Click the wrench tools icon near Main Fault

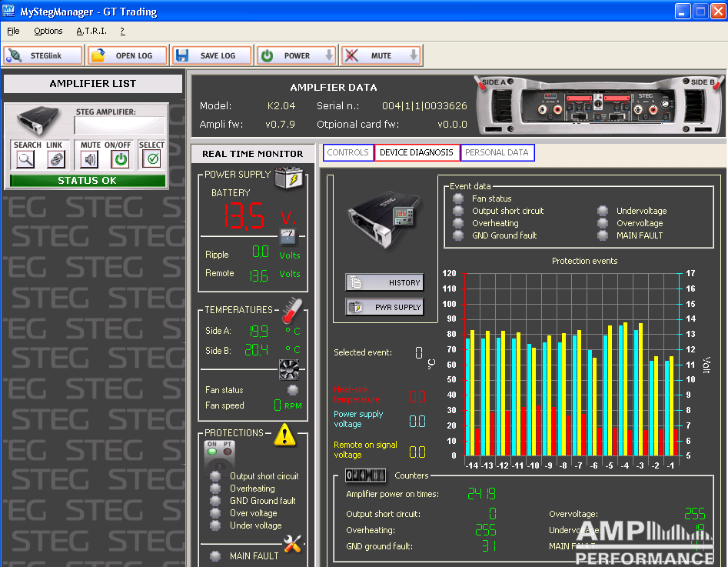(293, 544)
